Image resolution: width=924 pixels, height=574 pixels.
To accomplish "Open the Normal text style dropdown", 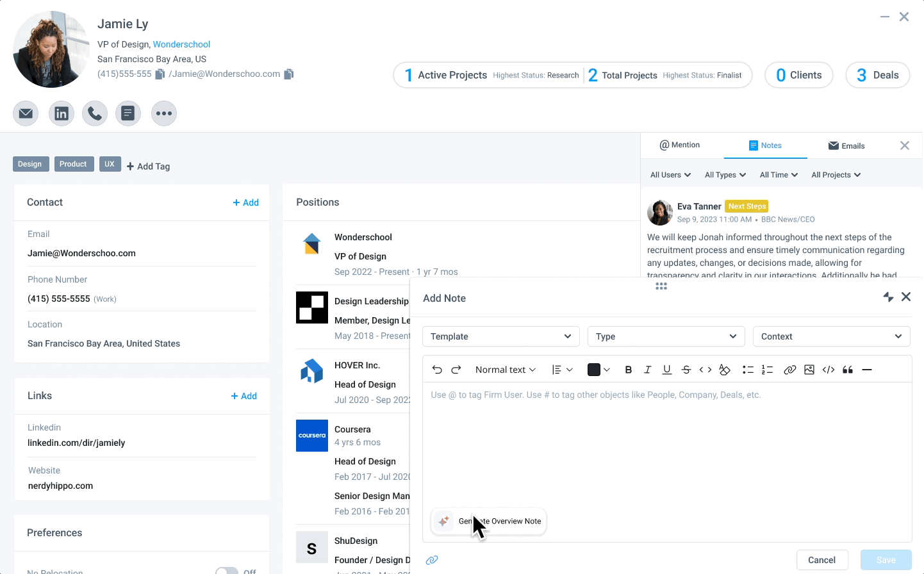I will (x=506, y=370).
